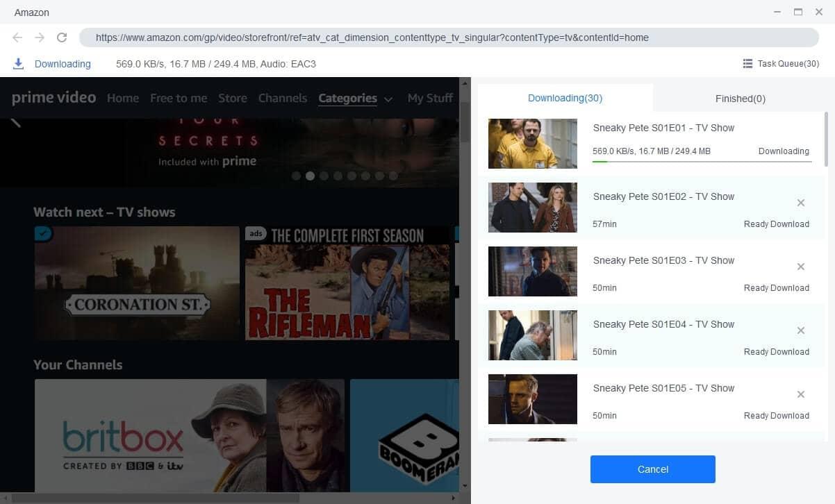Open The Rifleman thumbnail
This screenshot has width=835, height=504.
(x=347, y=283)
